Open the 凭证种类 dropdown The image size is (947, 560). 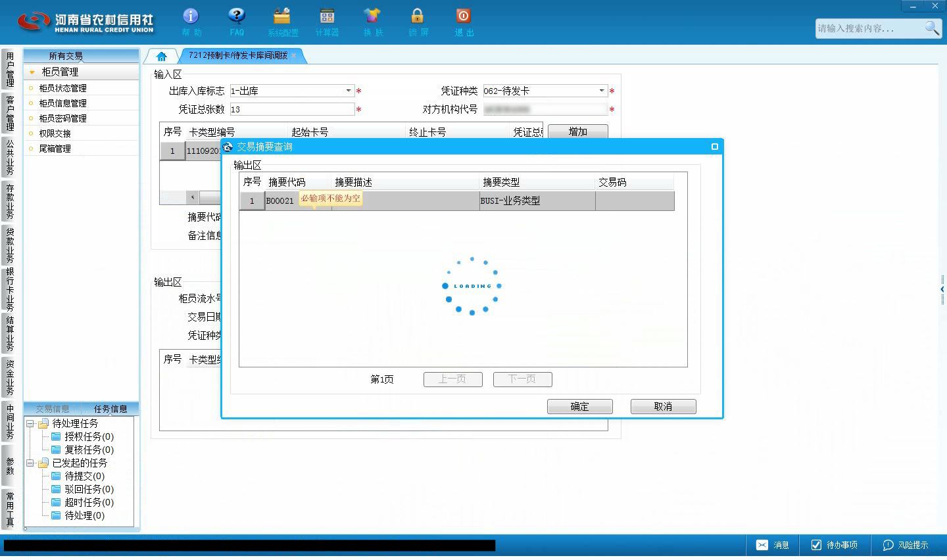pyautogui.click(x=602, y=91)
